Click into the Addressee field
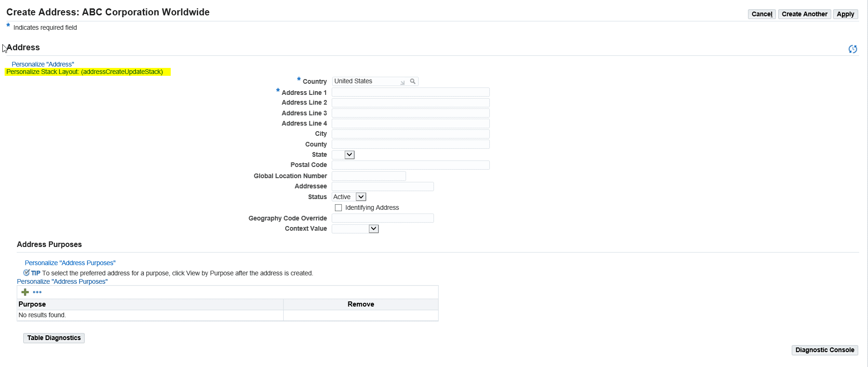The image size is (868, 367). pos(383,187)
